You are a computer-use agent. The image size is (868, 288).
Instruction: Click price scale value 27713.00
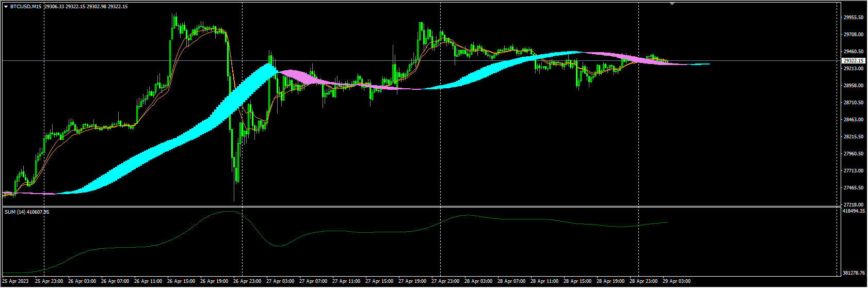click(854, 170)
